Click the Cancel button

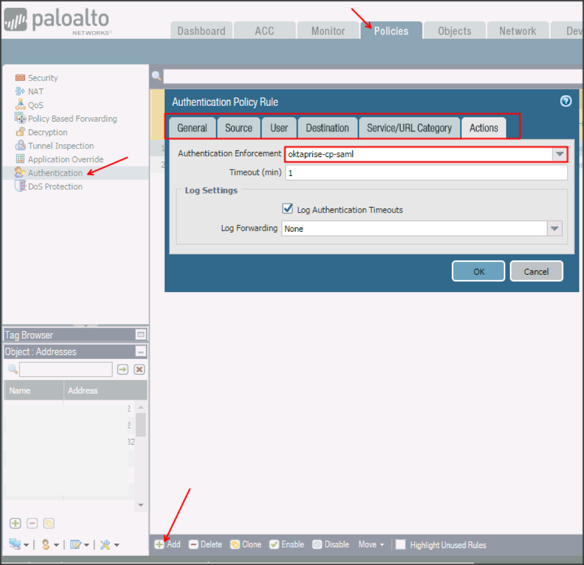click(x=536, y=271)
